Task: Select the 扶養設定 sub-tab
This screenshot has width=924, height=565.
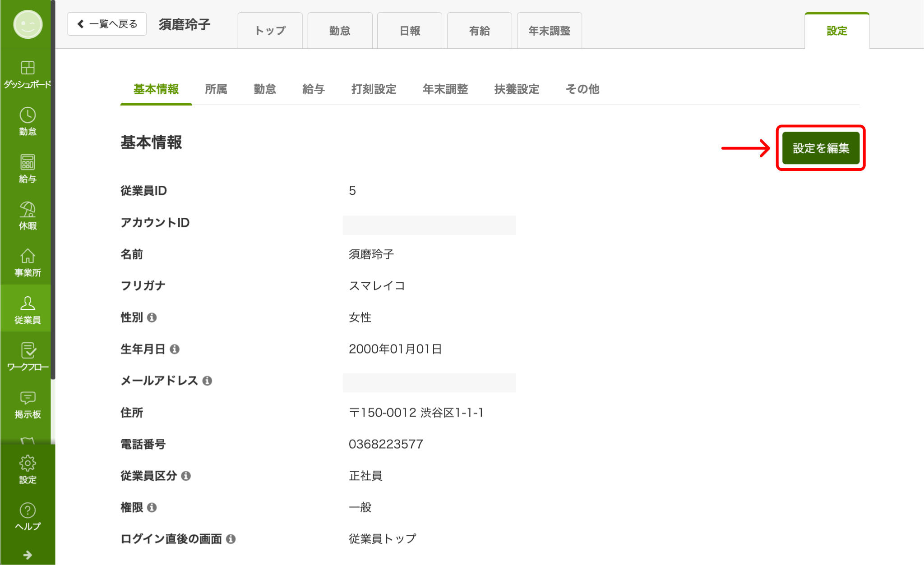Action: (517, 89)
